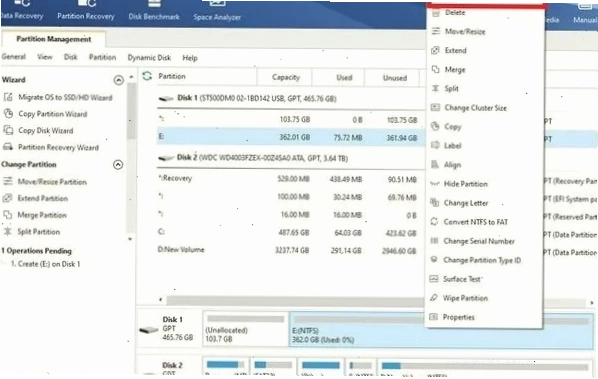
Task: Collapse the Change Partition section
Action: 118,165
